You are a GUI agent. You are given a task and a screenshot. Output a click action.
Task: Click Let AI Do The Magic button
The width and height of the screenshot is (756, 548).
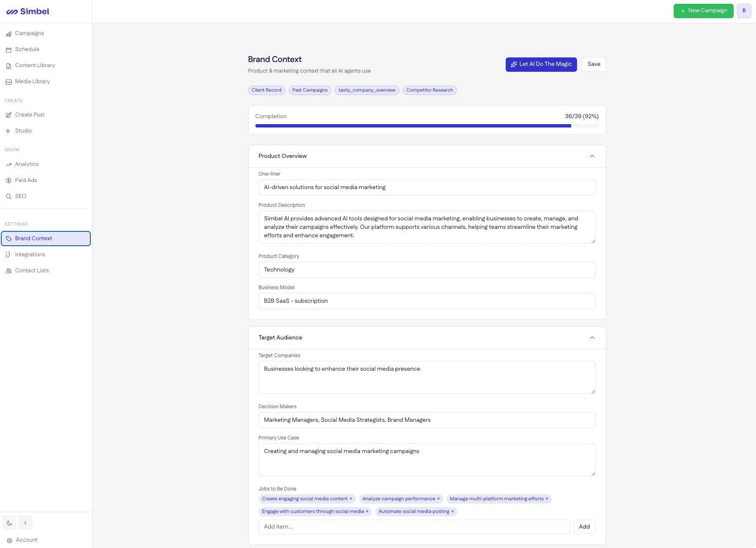point(541,65)
